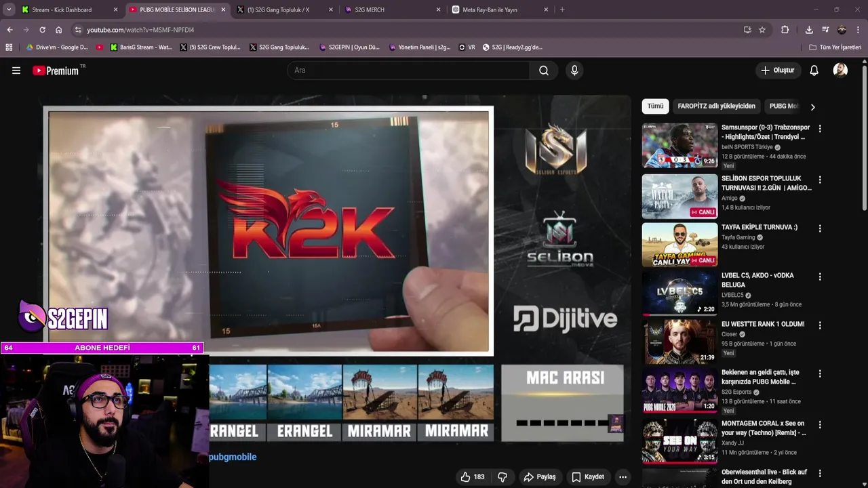Click the Paylaş share button
Viewport: 868px width, 488px height.
tap(540, 477)
